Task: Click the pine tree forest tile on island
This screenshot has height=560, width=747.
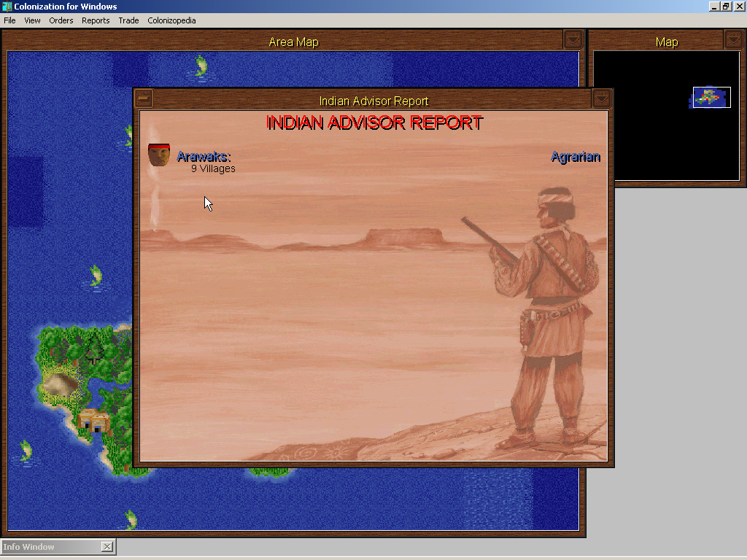Action: click(x=94, y=349)
